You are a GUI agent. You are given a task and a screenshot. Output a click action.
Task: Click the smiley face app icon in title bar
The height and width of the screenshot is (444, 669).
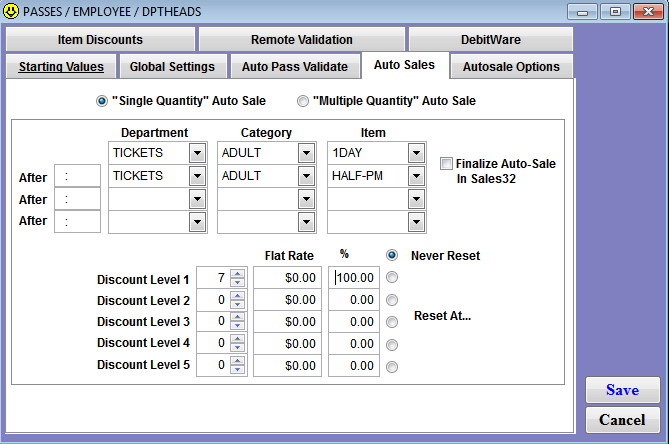11,11
